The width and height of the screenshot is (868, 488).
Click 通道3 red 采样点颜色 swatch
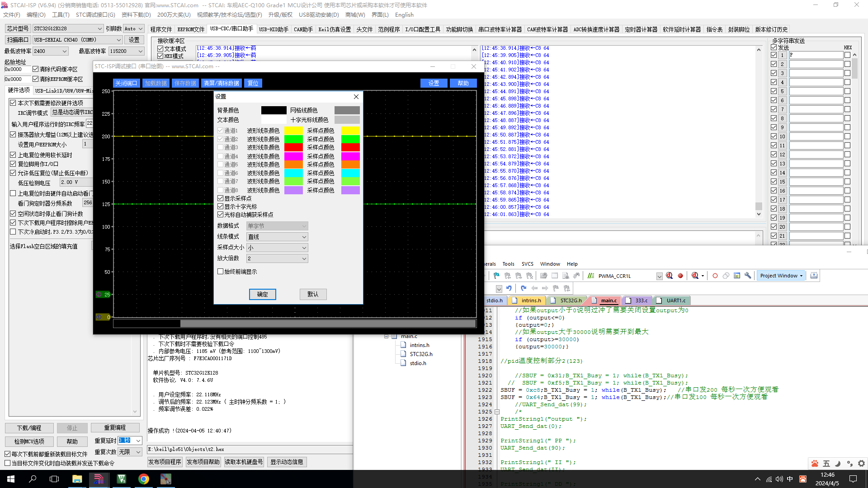350,147
